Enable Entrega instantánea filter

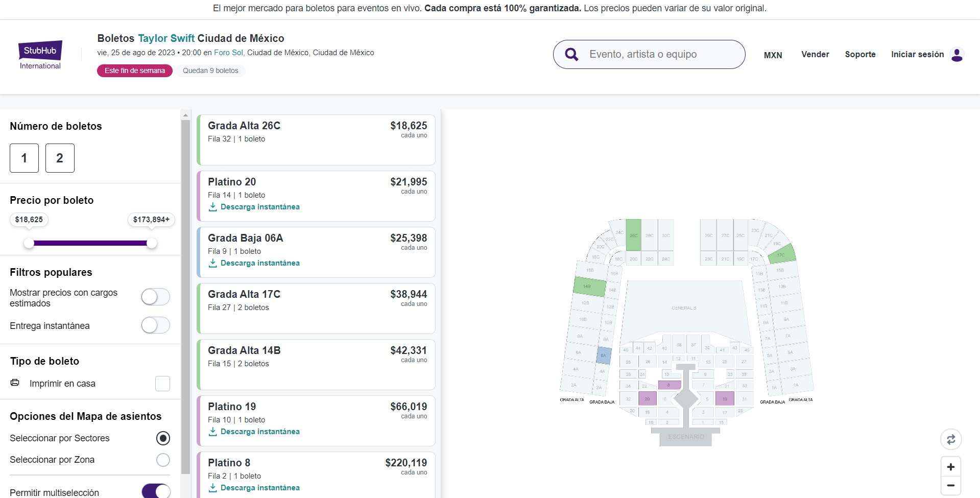click(156, 325)
